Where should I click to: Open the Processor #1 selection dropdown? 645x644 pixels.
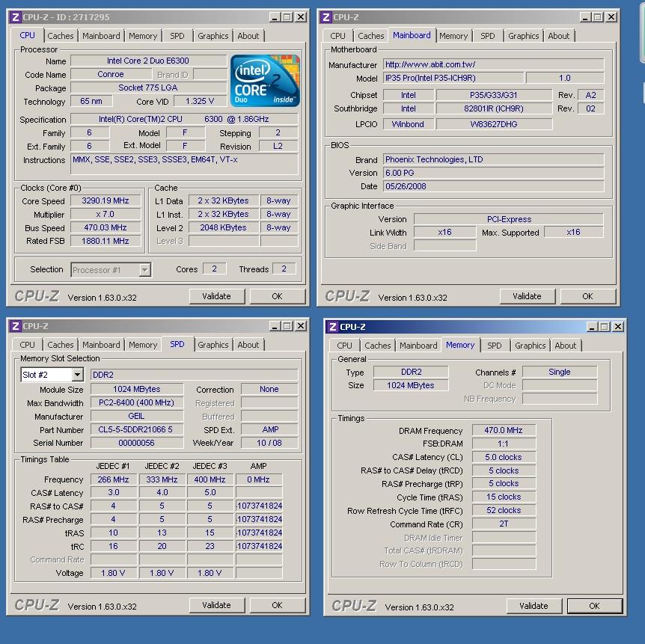coord(145,270)
